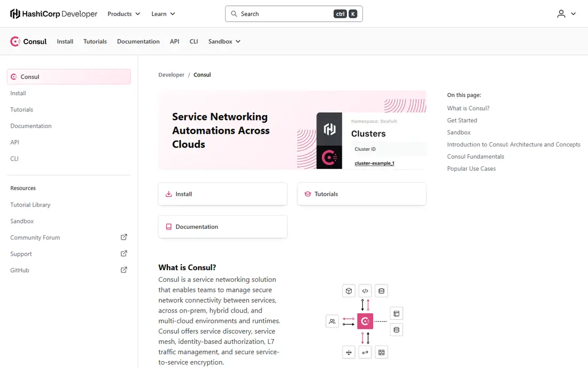Jump to Consul Fundamentals section
588x368 pixels.
coord(476,156)
